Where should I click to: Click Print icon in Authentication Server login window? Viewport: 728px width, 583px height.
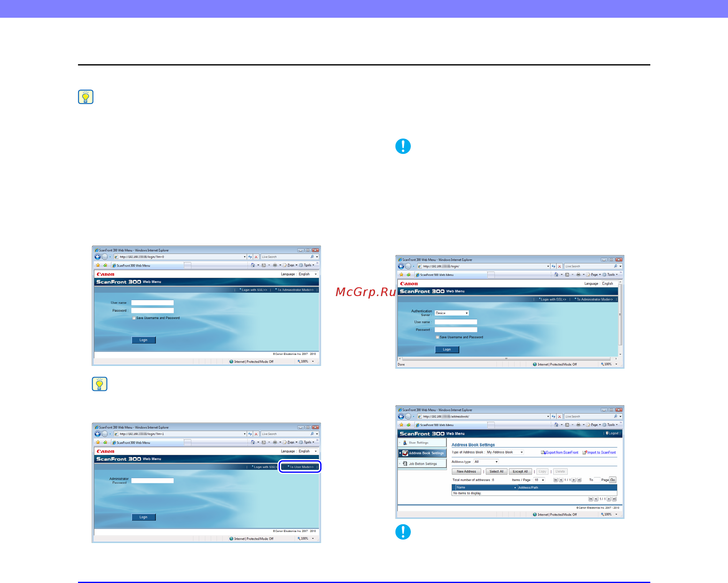[578, 274]
